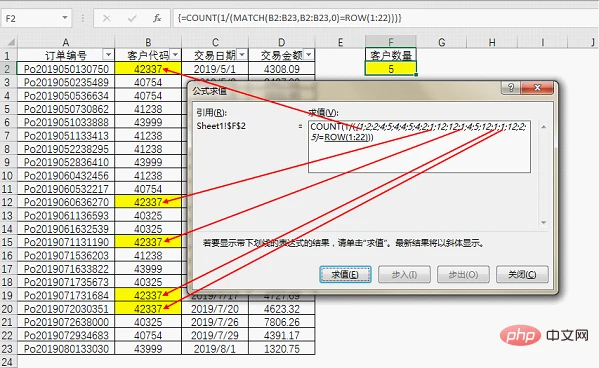
Task: Click amount cell 4308.09
Action: click(282, 69)
